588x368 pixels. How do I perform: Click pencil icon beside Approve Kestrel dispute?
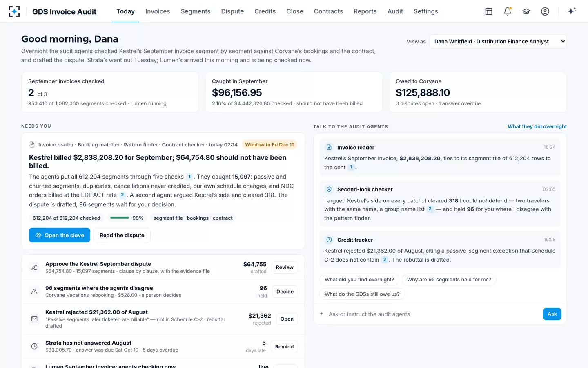34,267
